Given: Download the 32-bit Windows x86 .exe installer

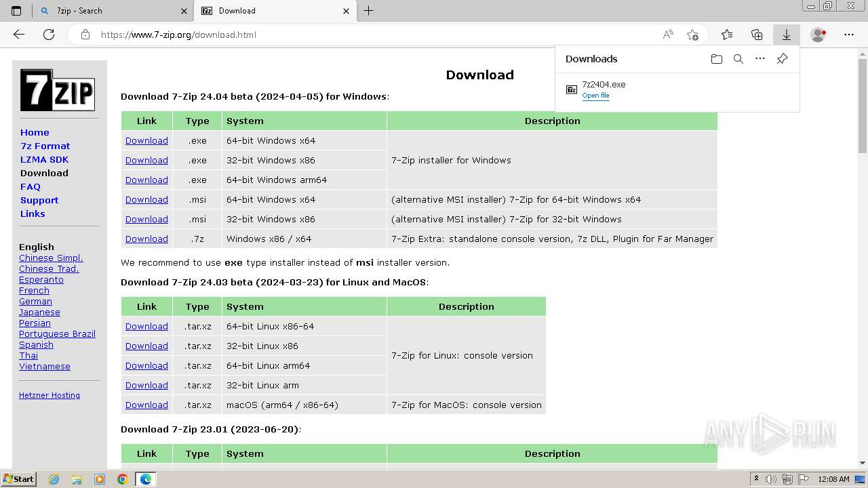Looking at the screenshot, I should (x=146, y=160).
